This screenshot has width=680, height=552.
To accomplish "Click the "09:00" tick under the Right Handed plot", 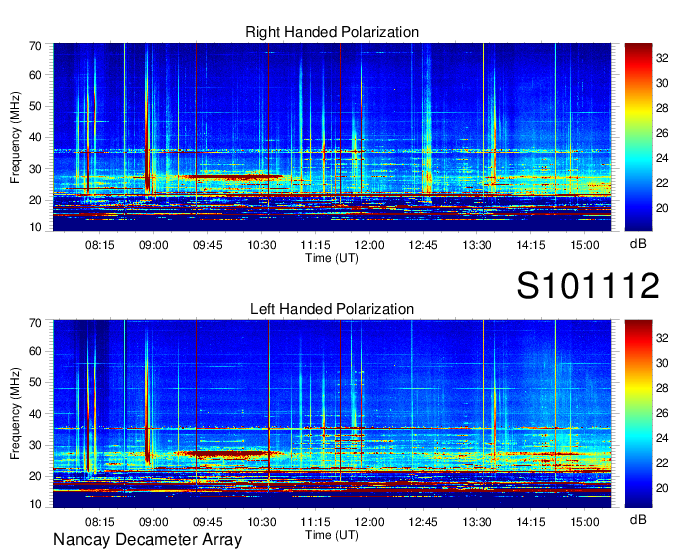I will 154,245.
